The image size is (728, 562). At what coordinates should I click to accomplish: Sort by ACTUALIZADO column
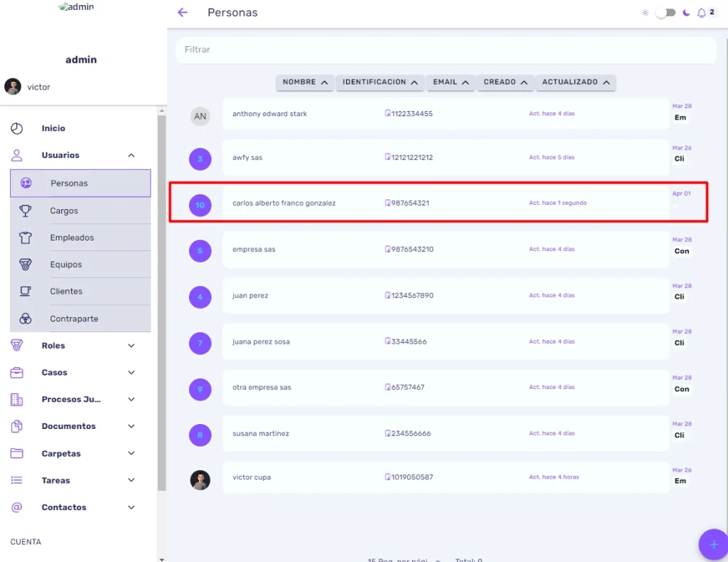pyautogui.click(x=576, y=83)
